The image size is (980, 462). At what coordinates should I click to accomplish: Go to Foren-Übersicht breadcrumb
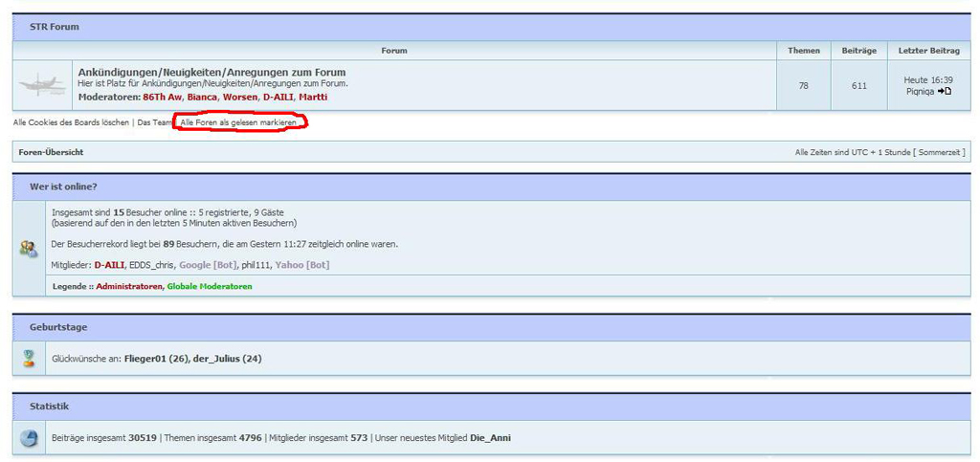coord(51,152)
